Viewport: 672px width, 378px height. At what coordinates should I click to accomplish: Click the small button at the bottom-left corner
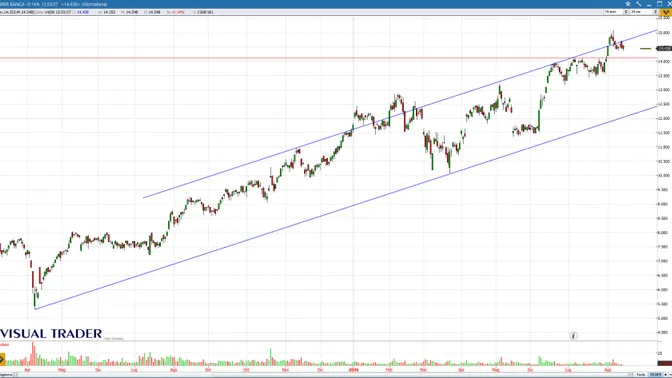(x=7, y=375)
